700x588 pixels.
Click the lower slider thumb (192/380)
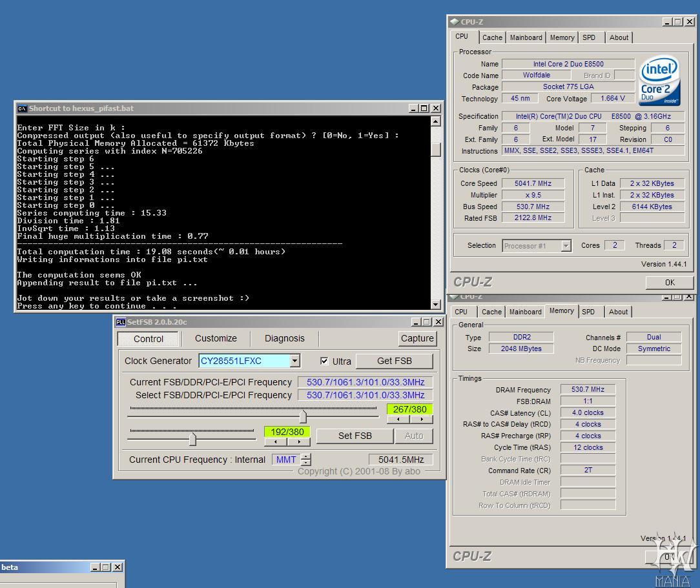192,440
